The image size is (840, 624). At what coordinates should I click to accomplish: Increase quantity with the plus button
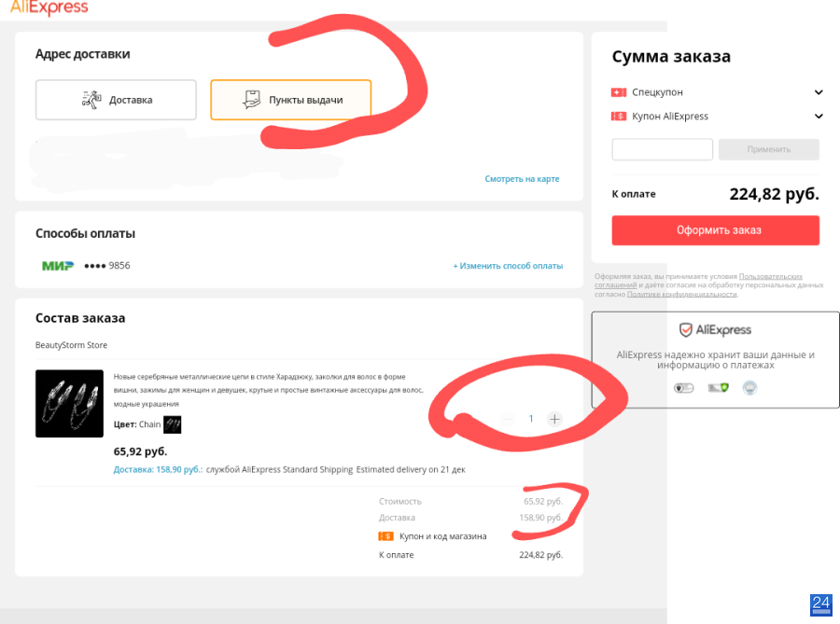[555, 419]
